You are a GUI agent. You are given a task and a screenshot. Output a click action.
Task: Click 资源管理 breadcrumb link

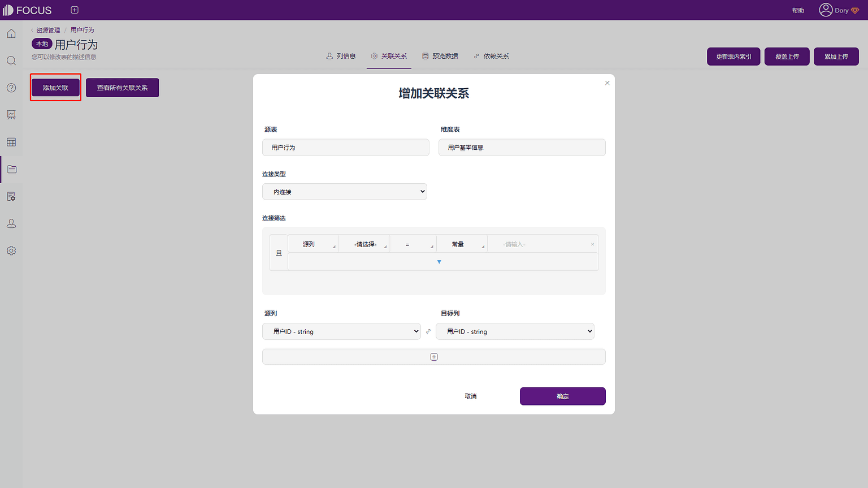click(48, 30)
